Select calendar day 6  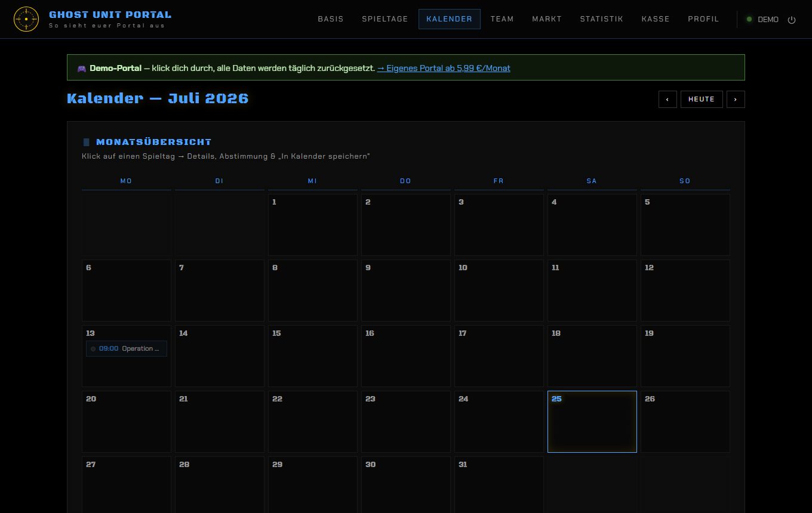pos(127,291)
